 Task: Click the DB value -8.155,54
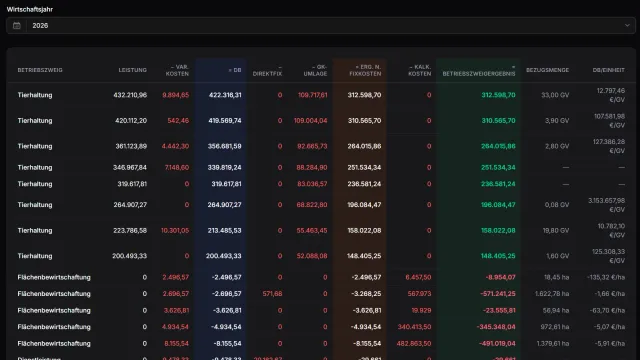[x=227, y=344]
